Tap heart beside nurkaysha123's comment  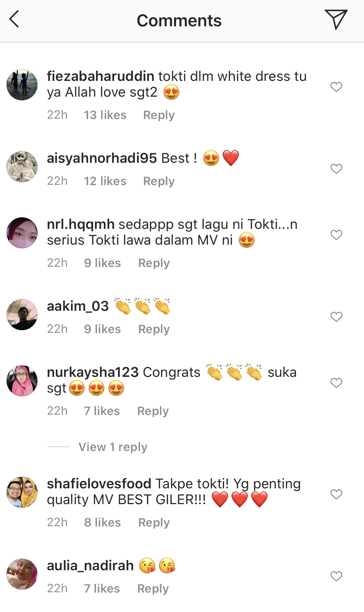[x=336, y=383]
